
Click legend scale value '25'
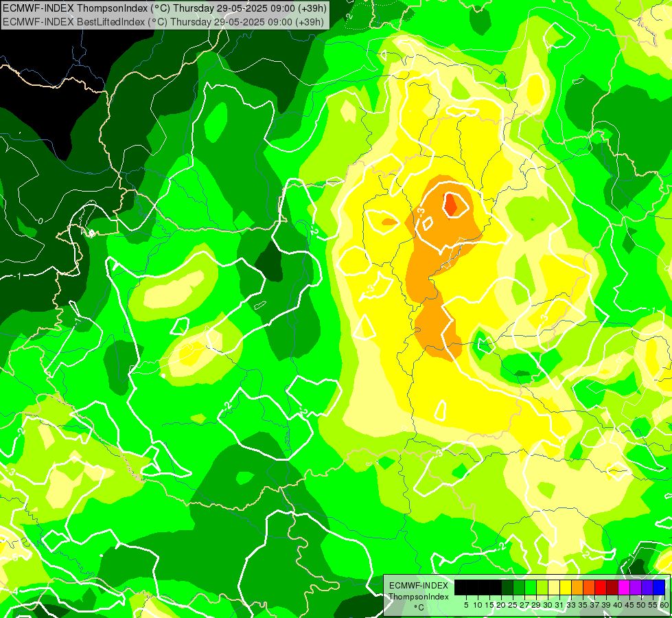[513, 605]
